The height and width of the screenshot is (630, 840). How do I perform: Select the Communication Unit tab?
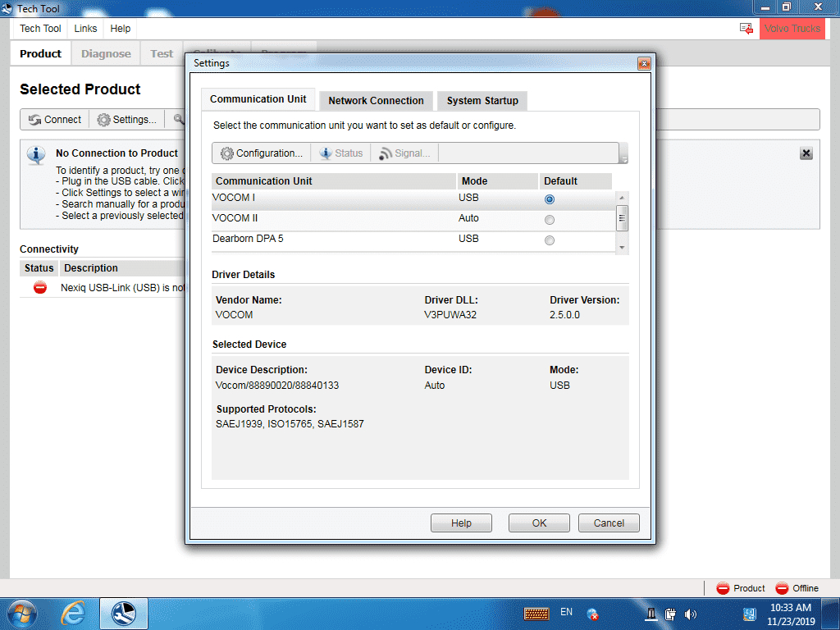[x=258, y=99]
